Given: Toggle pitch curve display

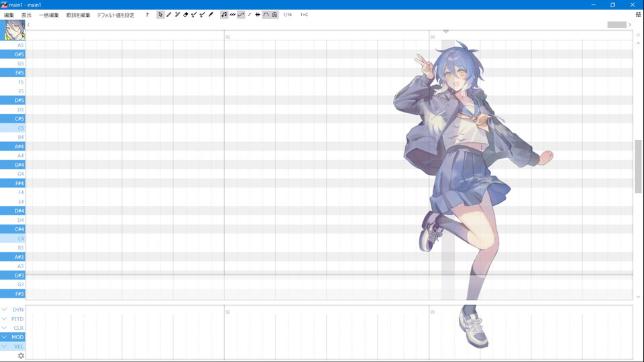Looking at the screenshot, I should click(x=241, y=15).
